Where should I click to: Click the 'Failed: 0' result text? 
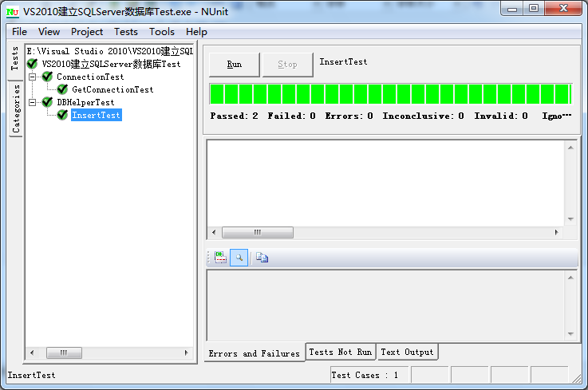coord(291,116)
